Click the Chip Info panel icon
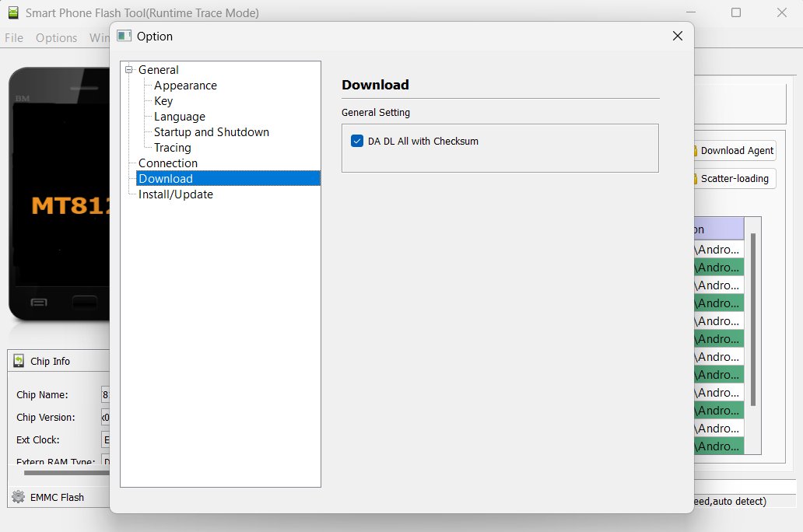Screen dimensions: 803x532 [x=19, y=361]
